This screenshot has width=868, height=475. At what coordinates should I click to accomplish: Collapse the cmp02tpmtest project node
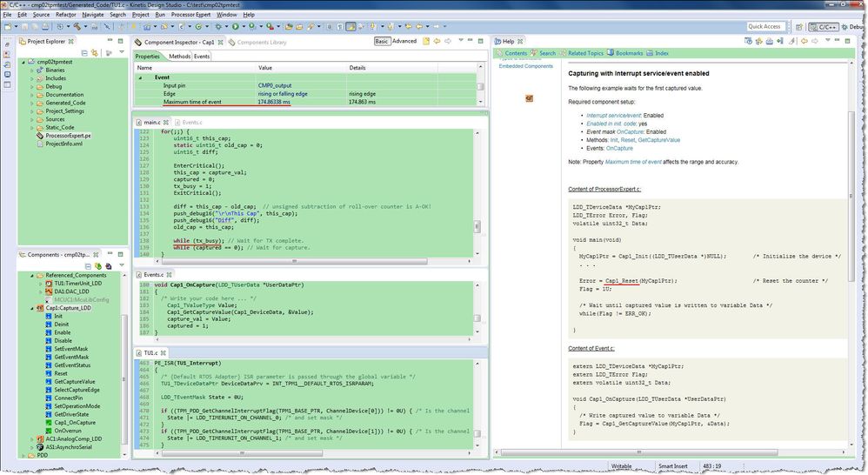click(x=23, y=62)
